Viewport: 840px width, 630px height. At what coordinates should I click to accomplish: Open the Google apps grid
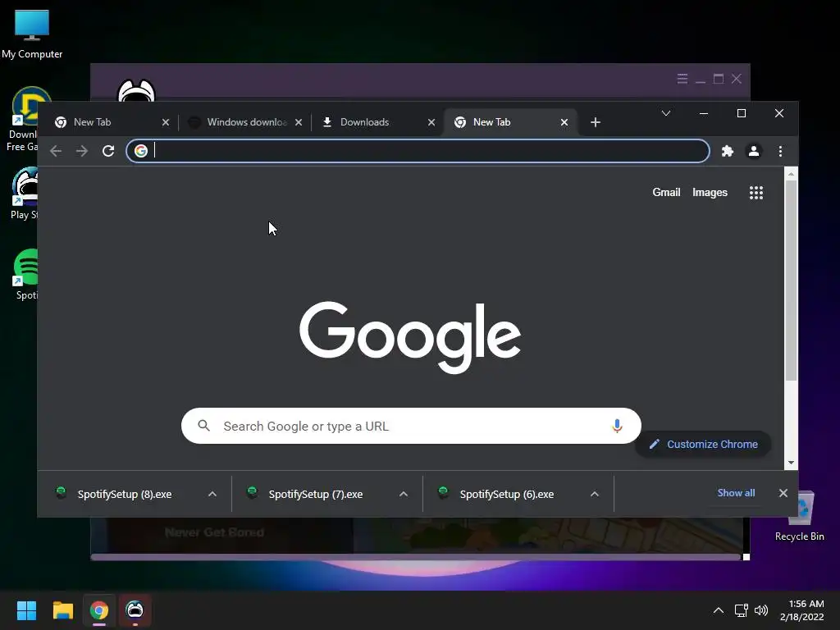tap(756, 192)
